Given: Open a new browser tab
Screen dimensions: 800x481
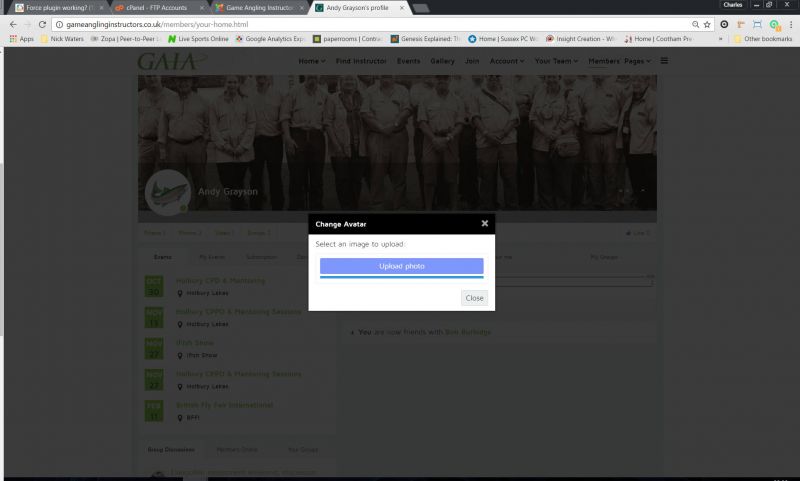Looking at the screenshot, I should [x=420, y=8].
